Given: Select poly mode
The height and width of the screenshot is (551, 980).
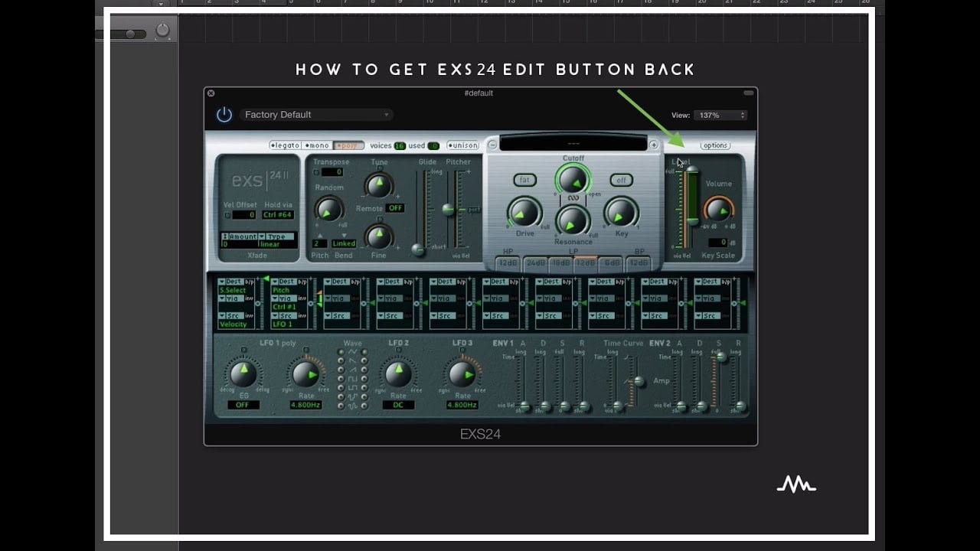Looking at the screenshot, I should click(x=348, y=145).
